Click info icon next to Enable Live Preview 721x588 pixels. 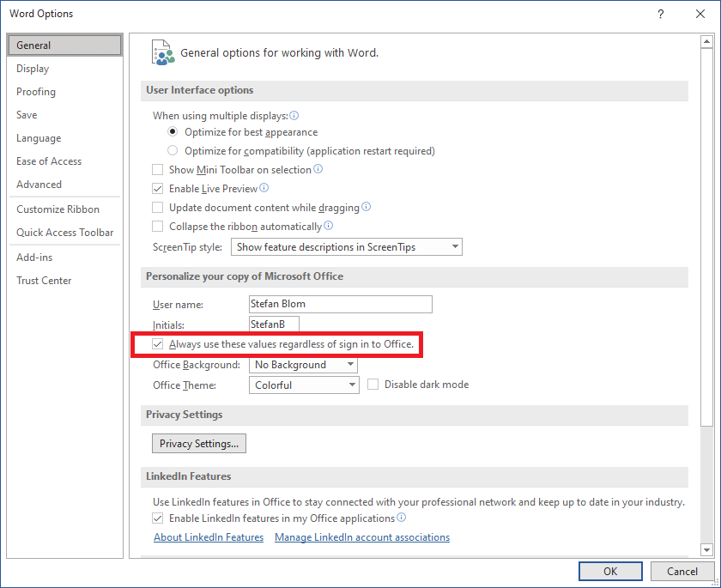[264, 188]
